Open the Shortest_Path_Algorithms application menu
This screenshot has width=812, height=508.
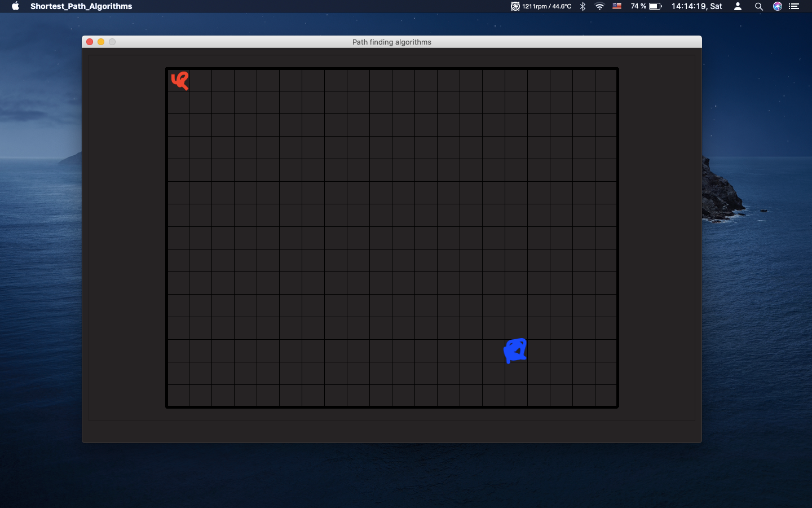[x=81, y=6]
